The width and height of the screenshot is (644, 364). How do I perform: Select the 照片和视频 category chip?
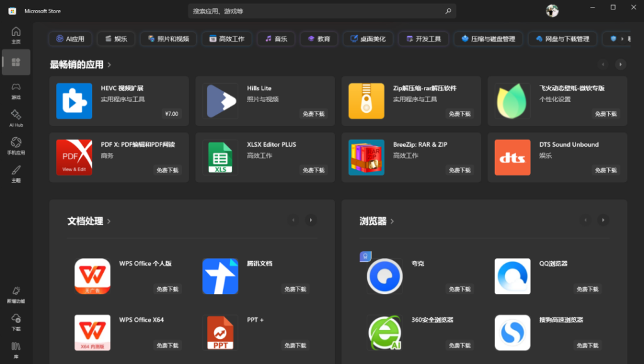tap(168, 38)
